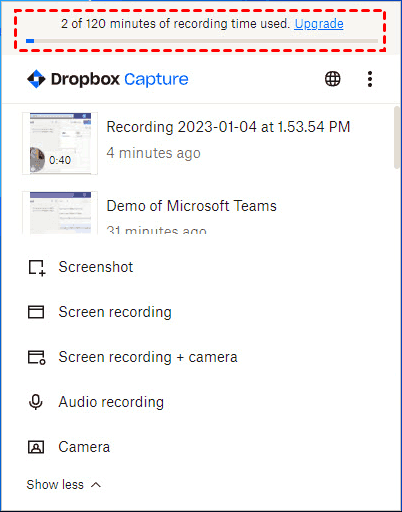402x512 pixels.
Task: Collapse options with Show less chevron
Action: click(x=96, y=485)
